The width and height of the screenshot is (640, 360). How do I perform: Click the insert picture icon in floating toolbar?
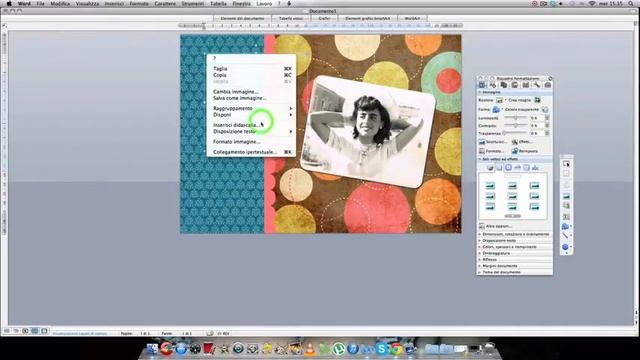566,196
